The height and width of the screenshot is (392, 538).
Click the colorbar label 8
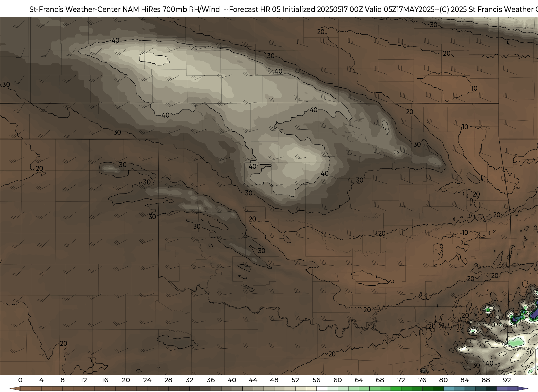(62, 380)
